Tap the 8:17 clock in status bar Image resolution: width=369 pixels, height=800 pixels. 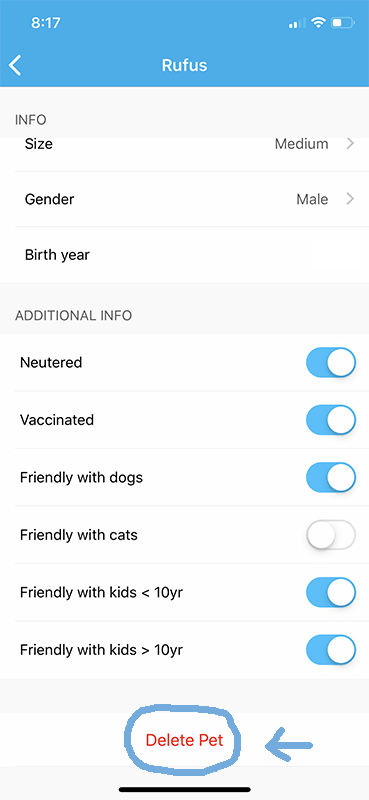tap(46, 23)
